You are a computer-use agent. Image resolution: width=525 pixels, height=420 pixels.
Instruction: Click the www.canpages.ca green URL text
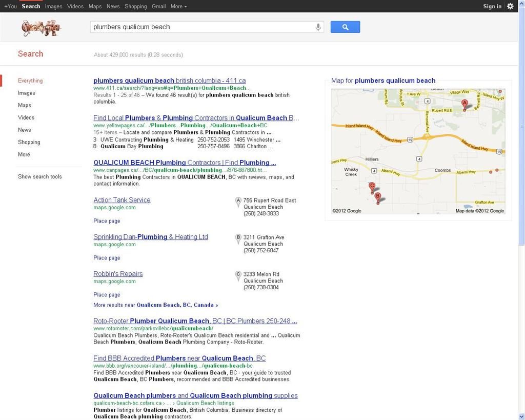pos(180,170)
